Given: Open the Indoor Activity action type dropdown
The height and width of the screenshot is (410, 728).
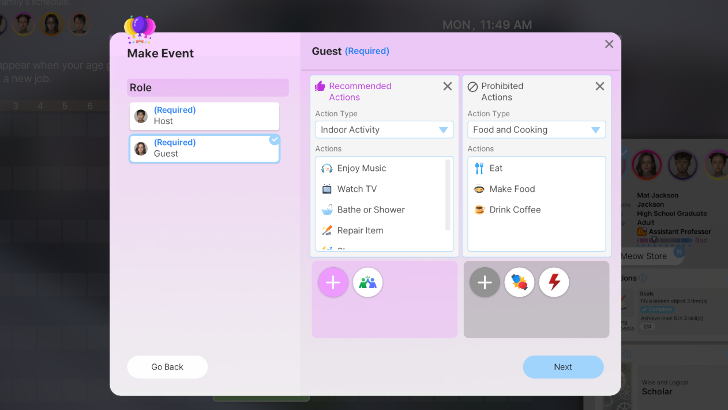Looking at the screenshot, I should click(x=384, y=130).
